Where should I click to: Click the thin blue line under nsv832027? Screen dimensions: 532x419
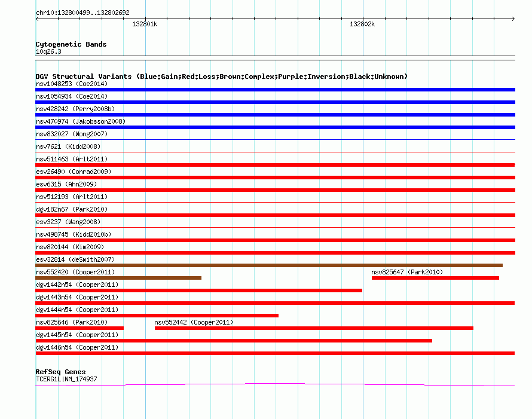275,139
